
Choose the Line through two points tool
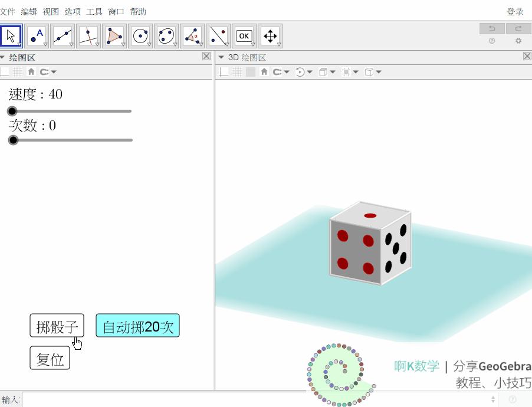[x=63, y=36]
